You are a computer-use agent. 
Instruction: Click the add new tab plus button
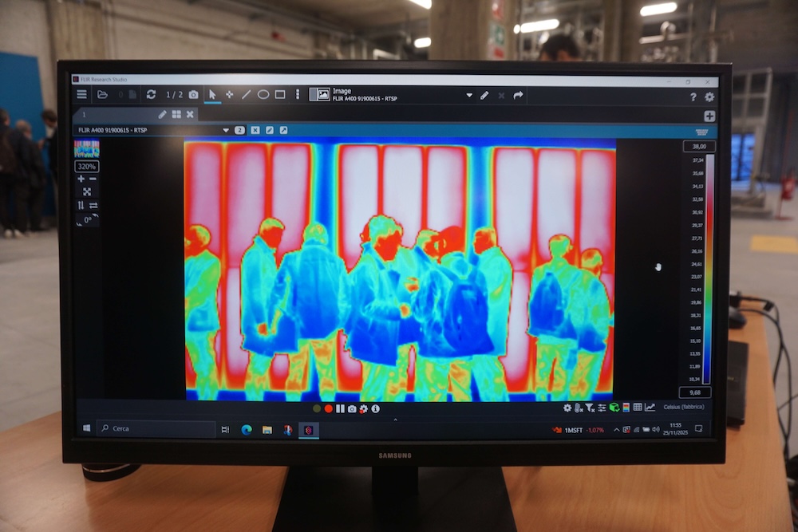pyautogui.click(x=709, y=116)
